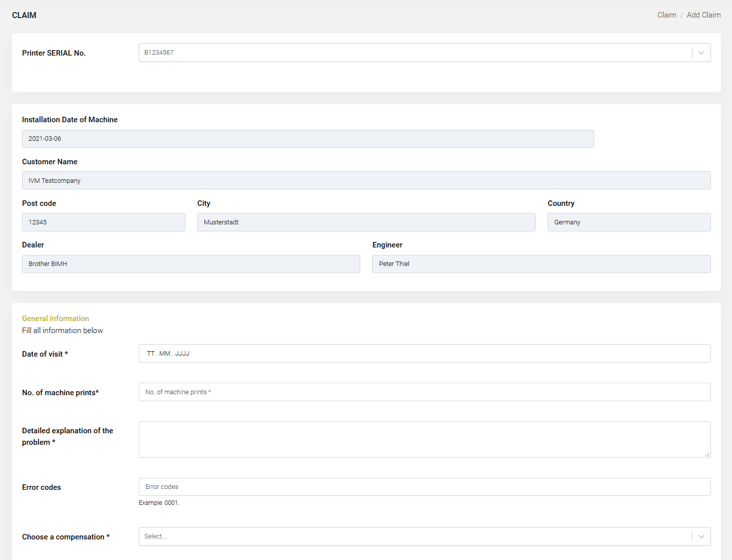Click the City field Musterstadt
The height and width of the screenshot is (560, 732).
[366, 222]
